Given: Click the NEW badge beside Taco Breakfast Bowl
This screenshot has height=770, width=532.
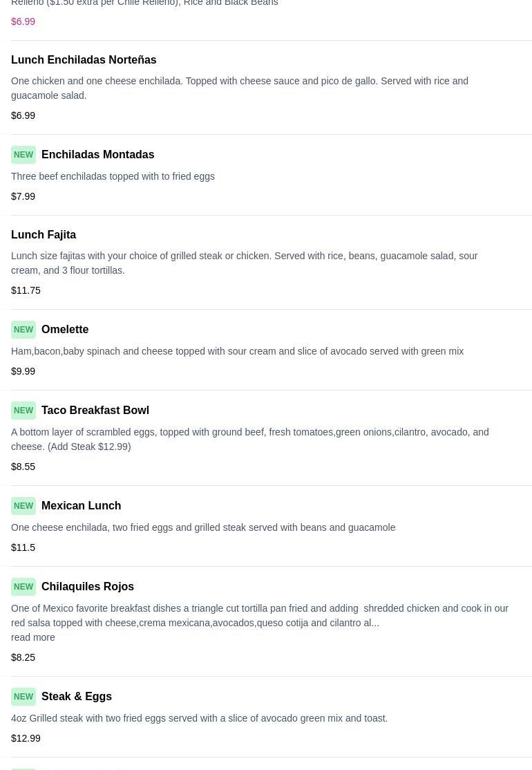Looking at the screenshot, I should point(23,411).
